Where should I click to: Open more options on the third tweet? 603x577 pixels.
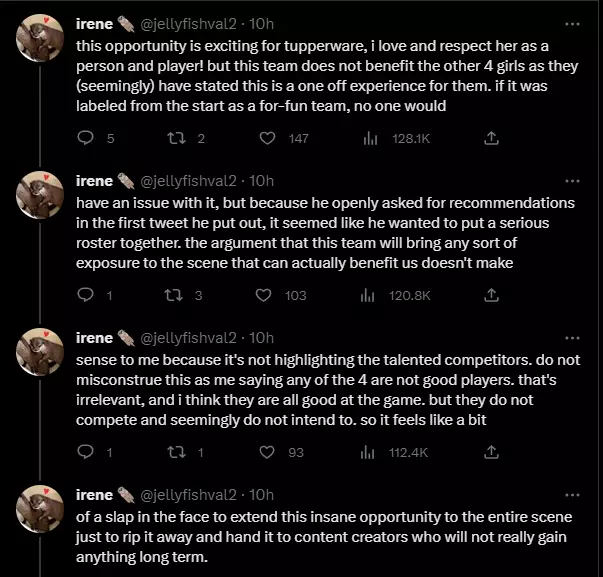click(x=571, y=337)
